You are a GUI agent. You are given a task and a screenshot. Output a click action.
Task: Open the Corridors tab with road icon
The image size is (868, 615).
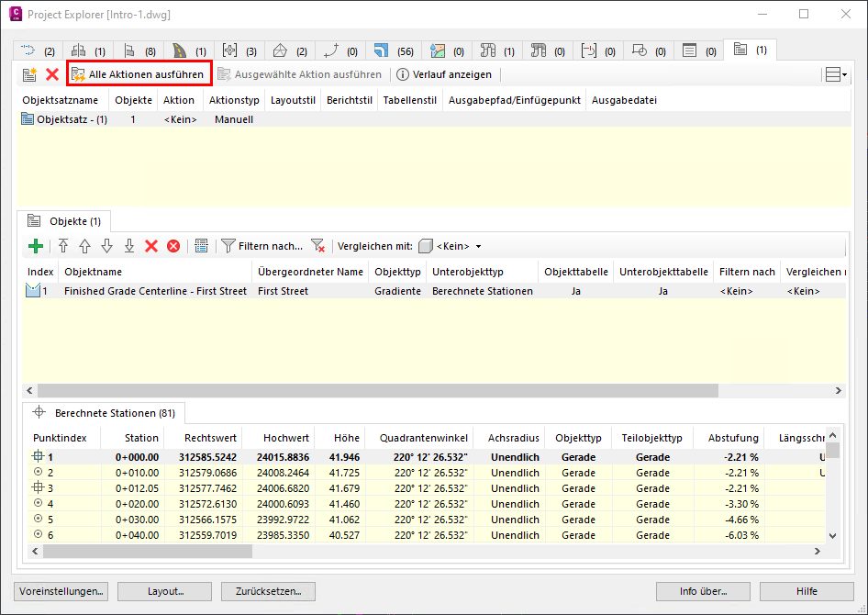[x=190, y=50]
